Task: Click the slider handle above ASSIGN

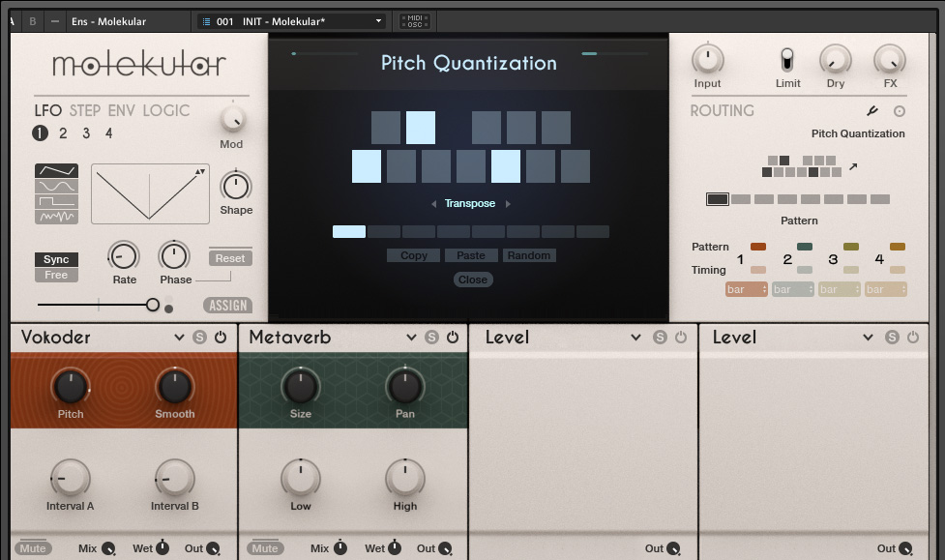Action: point(153,305)
